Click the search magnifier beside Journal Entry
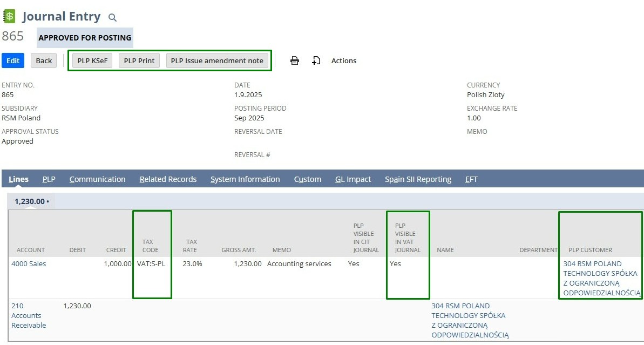This screenshot has height=345, width=644. tap(112, 18)
